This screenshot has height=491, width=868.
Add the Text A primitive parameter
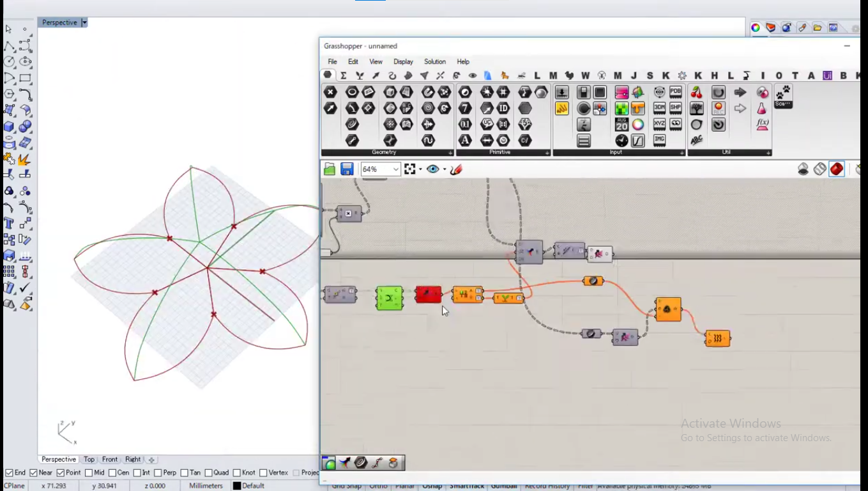(465, 140)
